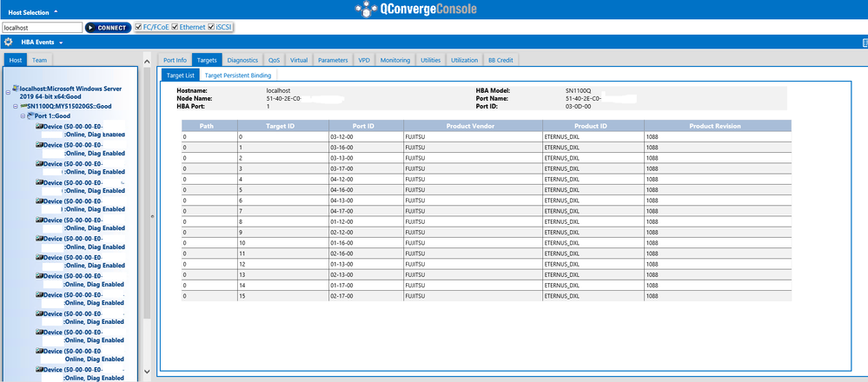
Task: Open the Diagnostics tab
Action: point(242,60)
